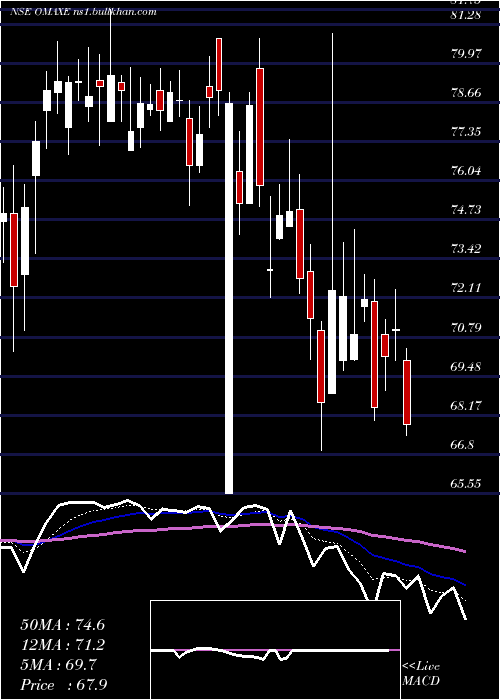Click the Price : 67.9 label
The width and height of the screenshot is (500, 700).
point(63,685)
